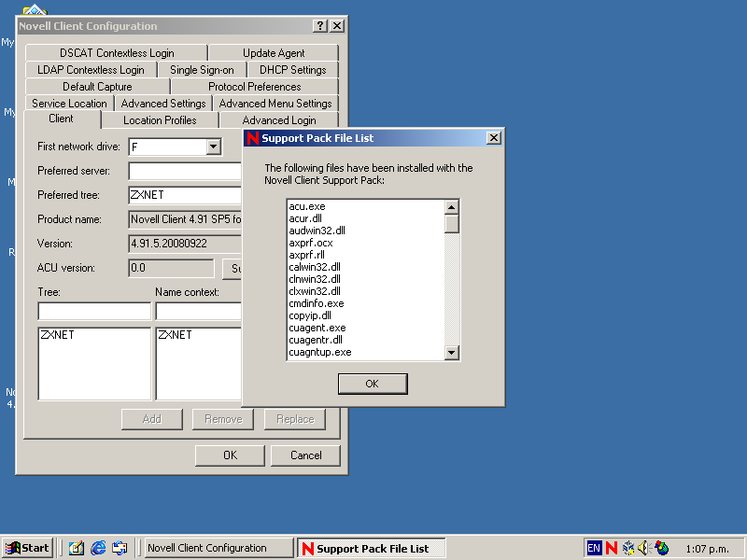Click the Tree text input field
747x560 pixels.
[94, 312]
